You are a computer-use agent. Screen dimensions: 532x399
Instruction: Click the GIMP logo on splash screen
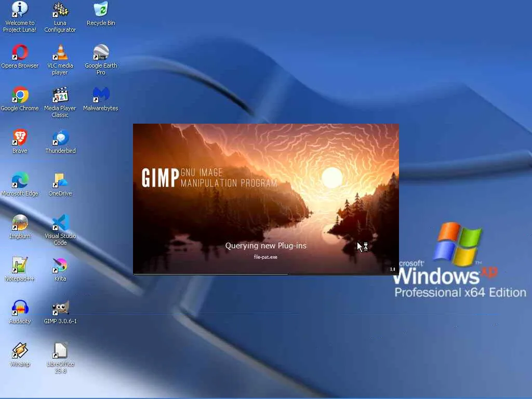click(160, 178)
